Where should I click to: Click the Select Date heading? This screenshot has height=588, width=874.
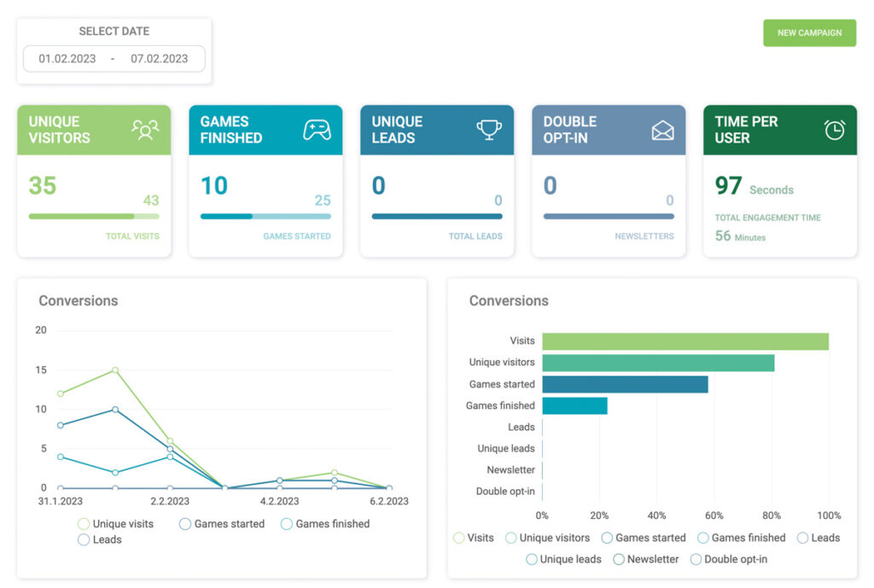[x=114, y=32]
